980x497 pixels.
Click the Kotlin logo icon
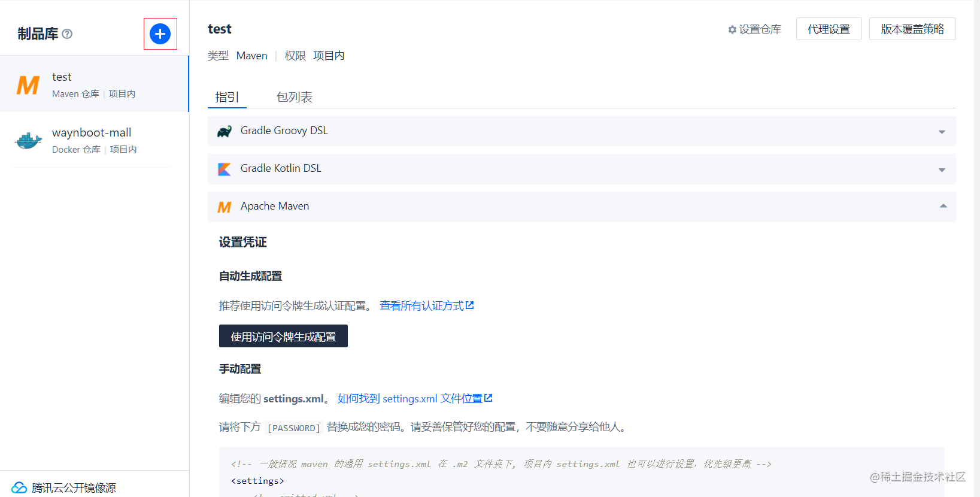224,169
